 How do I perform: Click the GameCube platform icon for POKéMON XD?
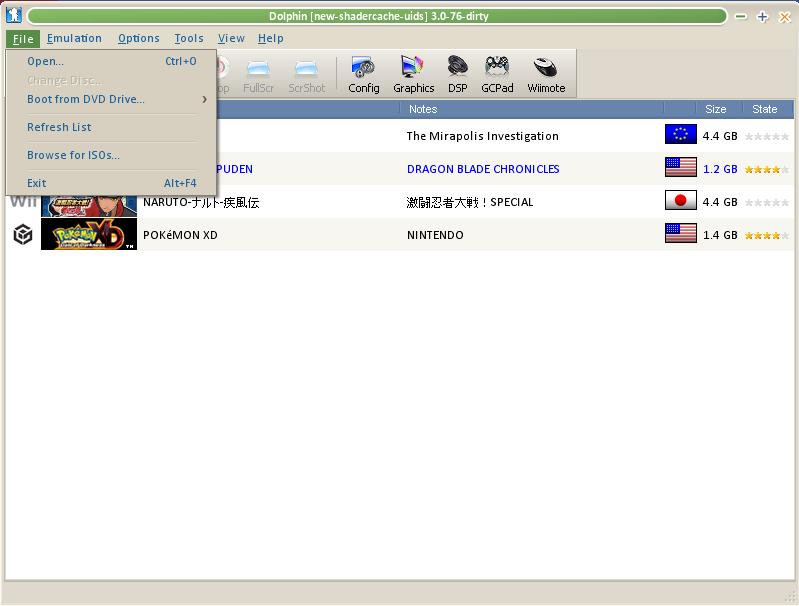22,234
